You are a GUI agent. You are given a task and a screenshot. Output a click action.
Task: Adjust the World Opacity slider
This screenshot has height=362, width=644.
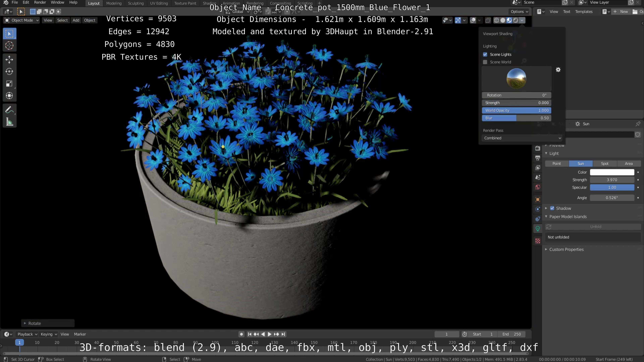coord(517,110)
